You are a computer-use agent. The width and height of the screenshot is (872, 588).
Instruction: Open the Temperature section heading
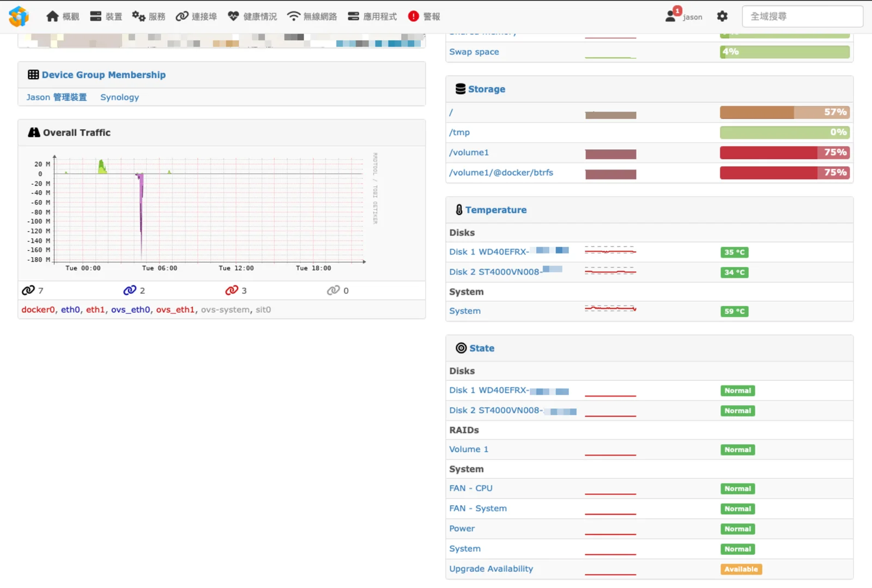496,210
